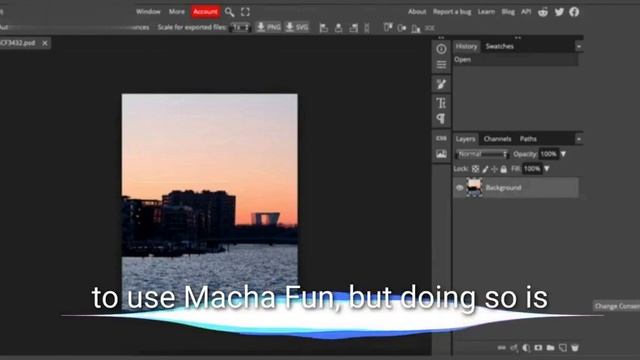Screen dimensions: 640x360
Task: Click the Background layer thumbnail
Action: (474, 188)
